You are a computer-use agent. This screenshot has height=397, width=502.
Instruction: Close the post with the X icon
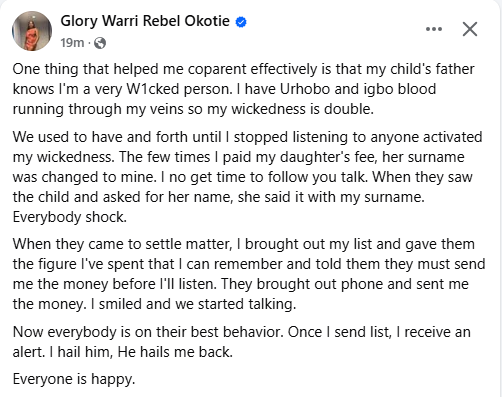[x=470, y=29]
